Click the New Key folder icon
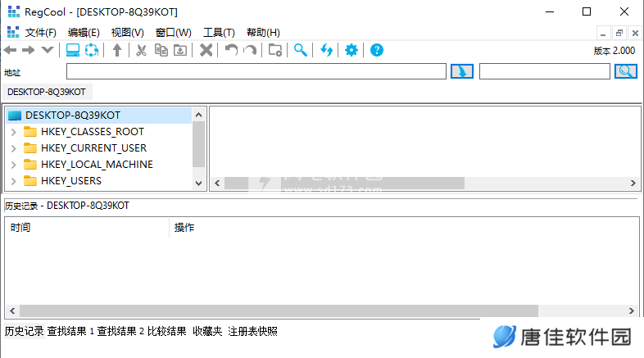Viewport: 644px width, 358px height. coord(274,50)
